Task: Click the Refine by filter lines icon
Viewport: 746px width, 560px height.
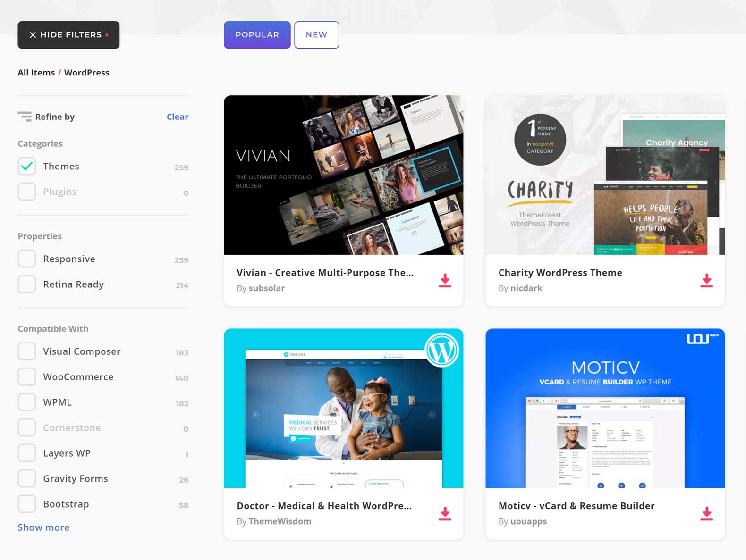Action: (x=25, y=117)
